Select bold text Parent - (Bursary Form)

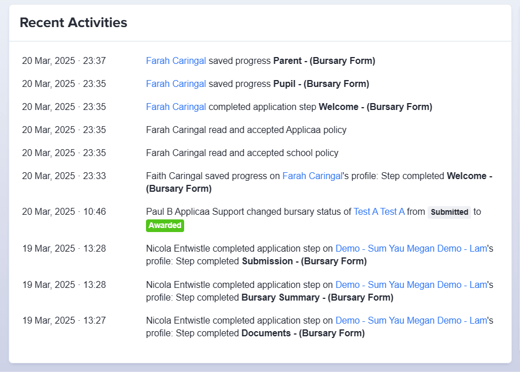[324, 61]
